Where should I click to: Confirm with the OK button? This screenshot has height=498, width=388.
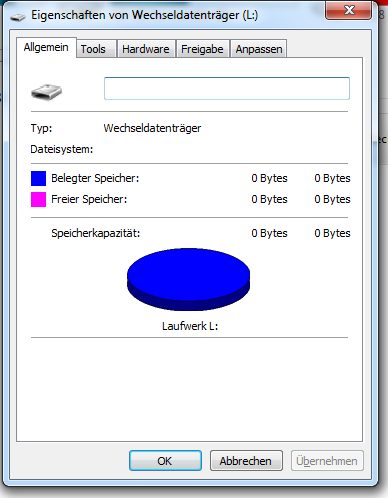coord(165,461)
